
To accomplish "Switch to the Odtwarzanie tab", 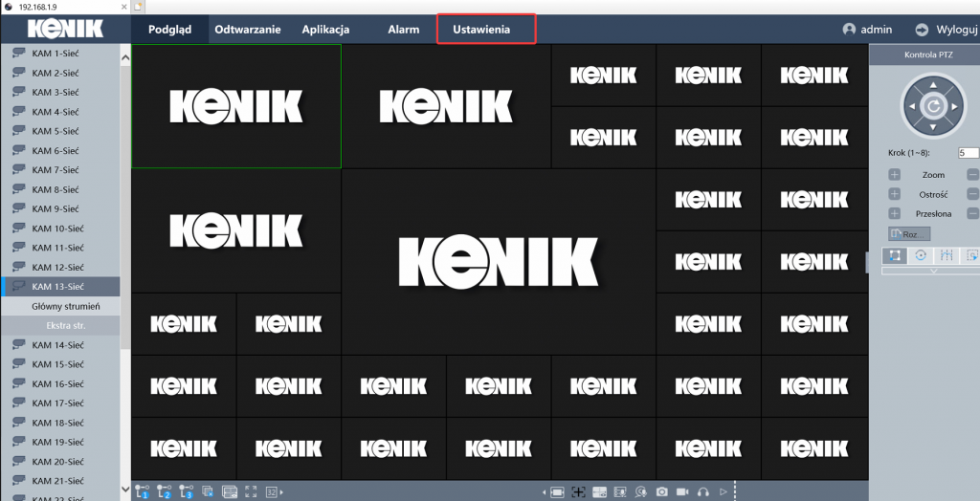I will pyautogui.click(x=247, y=30).
